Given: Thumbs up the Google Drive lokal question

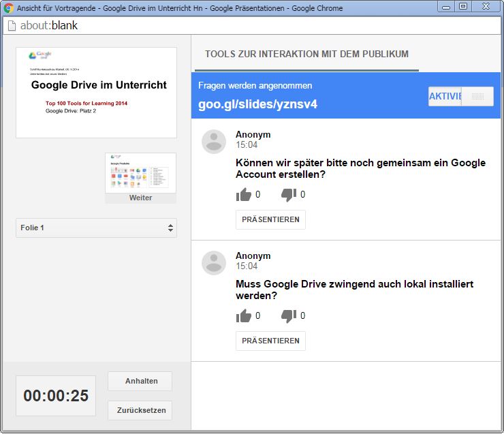Looking at the screenshot, I should 244,315.
